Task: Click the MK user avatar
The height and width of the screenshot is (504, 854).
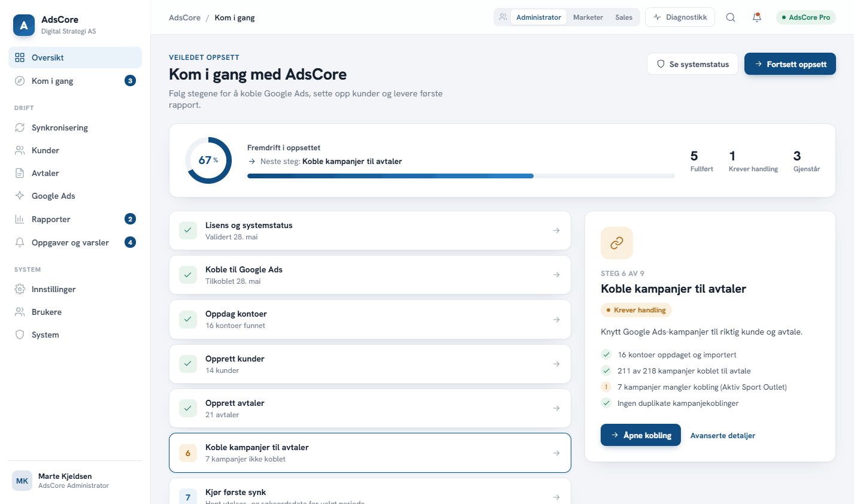Action: coord(22,481)
